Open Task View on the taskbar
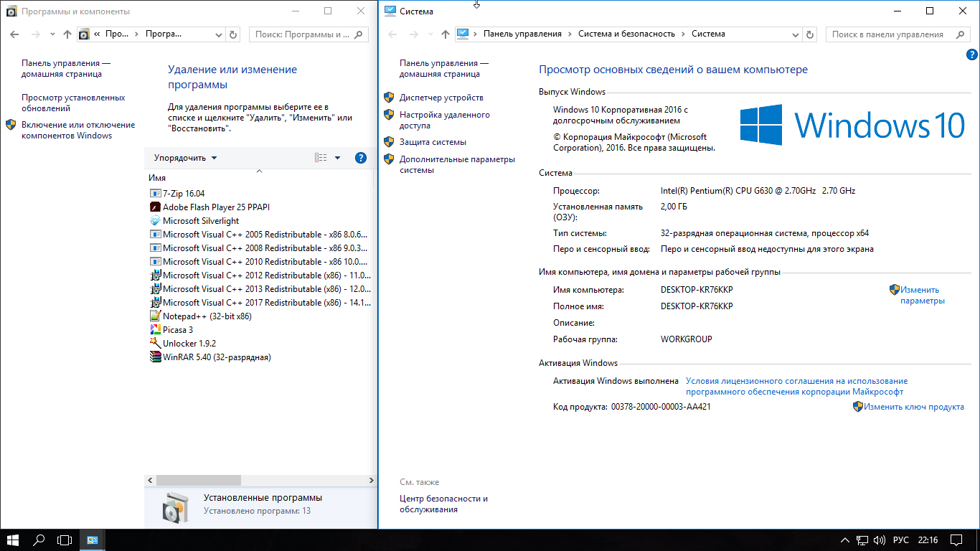The height and width of the screenshot is (551, 980). pyautogui.click(x=65, y=540)
